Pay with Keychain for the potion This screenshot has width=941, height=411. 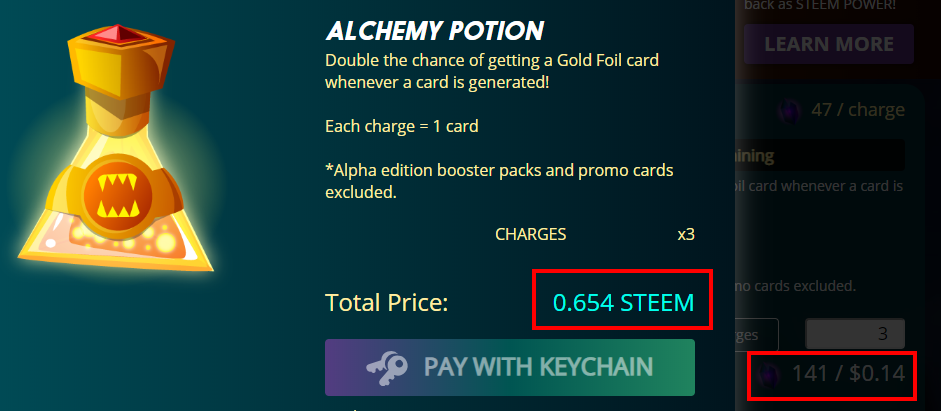pyautogui.click(x=510, y=367)
